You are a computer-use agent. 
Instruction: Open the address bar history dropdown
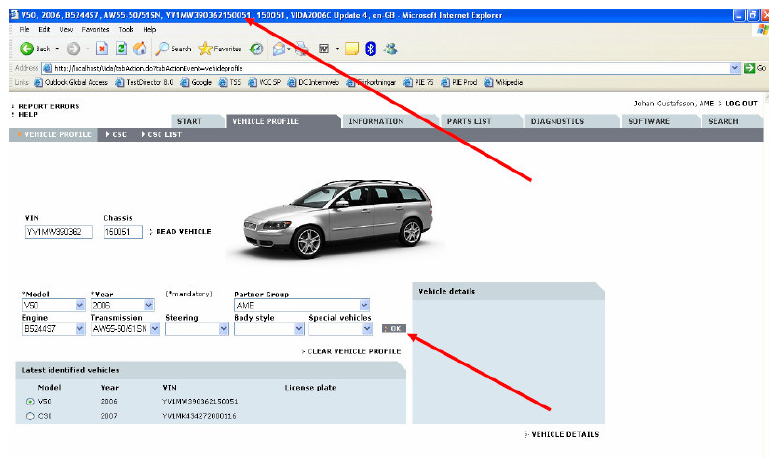tap(735, 68)
